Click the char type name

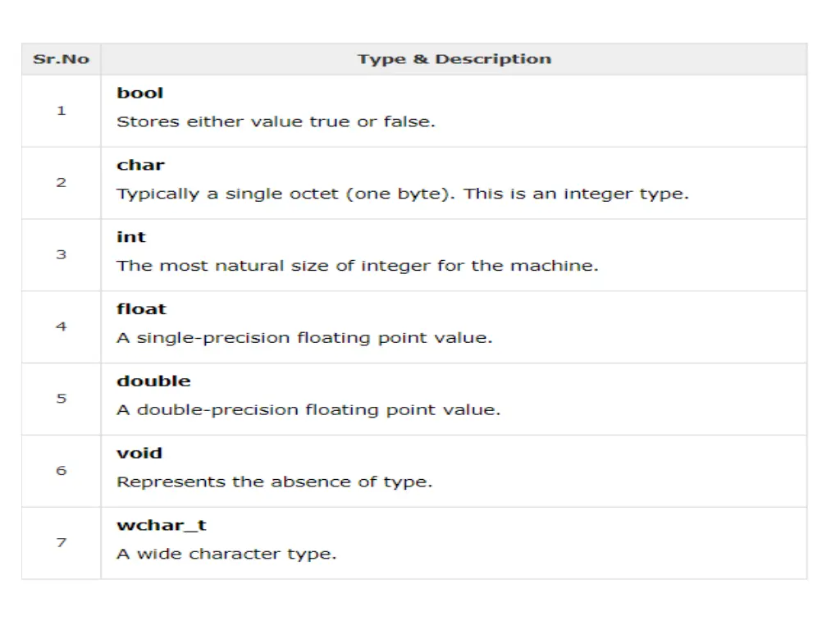tap(140, 165)
